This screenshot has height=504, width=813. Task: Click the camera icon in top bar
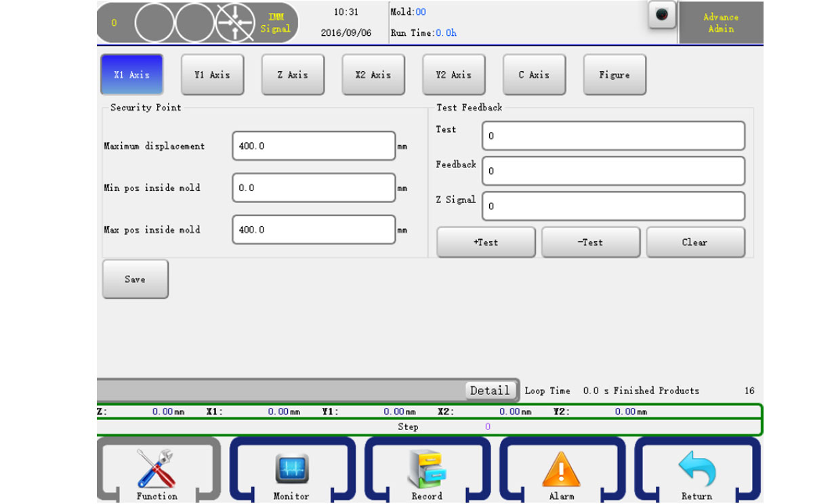[662, 15]
